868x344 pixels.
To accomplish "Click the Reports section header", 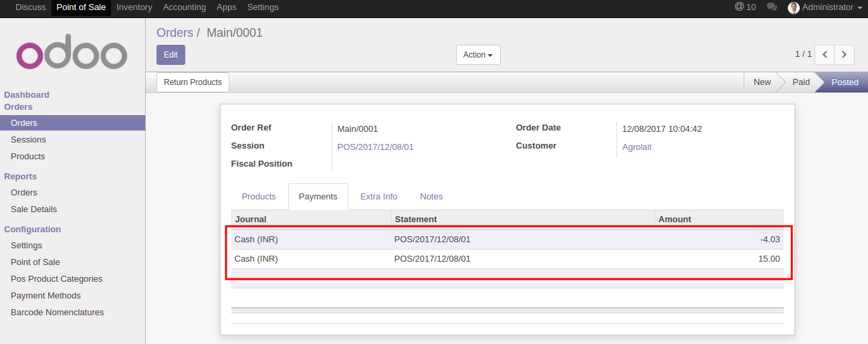I will 20,177.
